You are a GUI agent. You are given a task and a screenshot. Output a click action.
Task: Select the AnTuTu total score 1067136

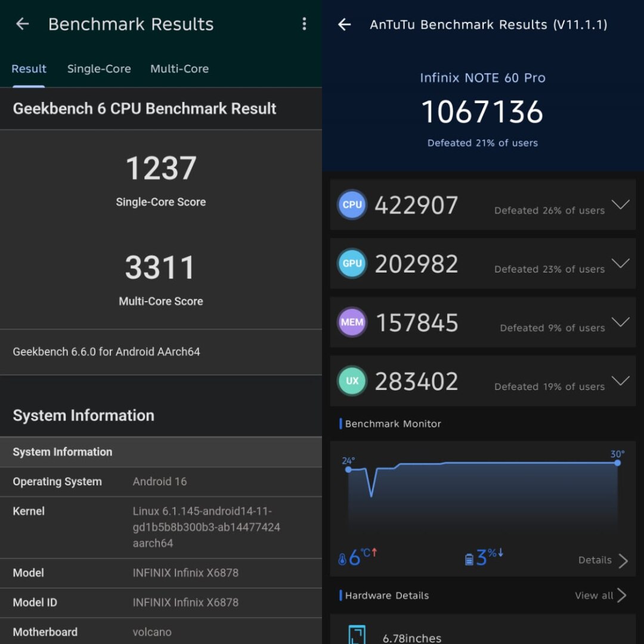click(482, 112)
